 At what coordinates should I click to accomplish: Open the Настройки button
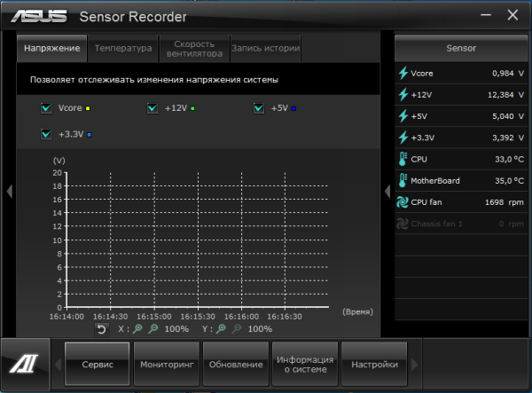click(374, 364)
